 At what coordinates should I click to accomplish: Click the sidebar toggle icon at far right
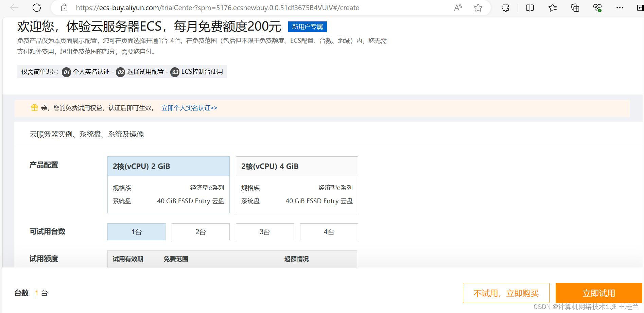tap(640, 7)
